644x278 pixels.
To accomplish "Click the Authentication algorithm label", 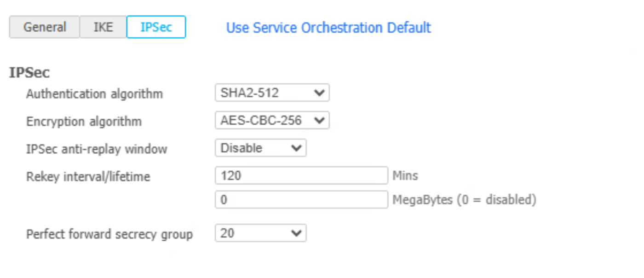I will click(x=94, y=94).
